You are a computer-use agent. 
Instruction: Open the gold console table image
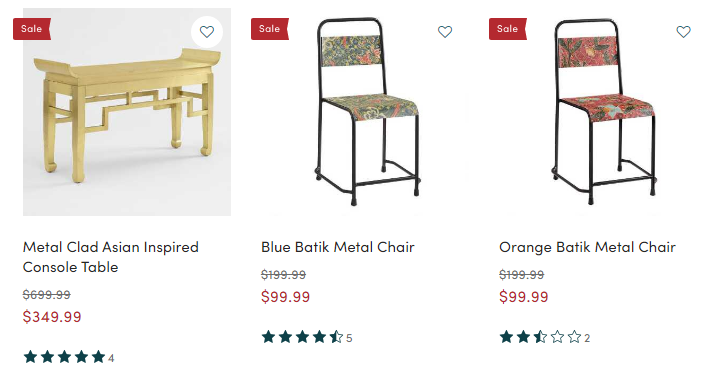[127, 112]
